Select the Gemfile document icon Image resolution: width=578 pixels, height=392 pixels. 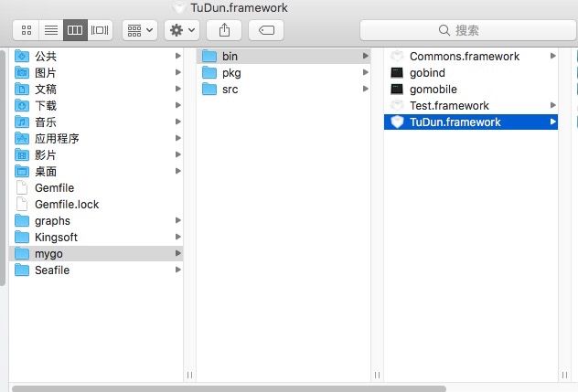click(22, 187)
